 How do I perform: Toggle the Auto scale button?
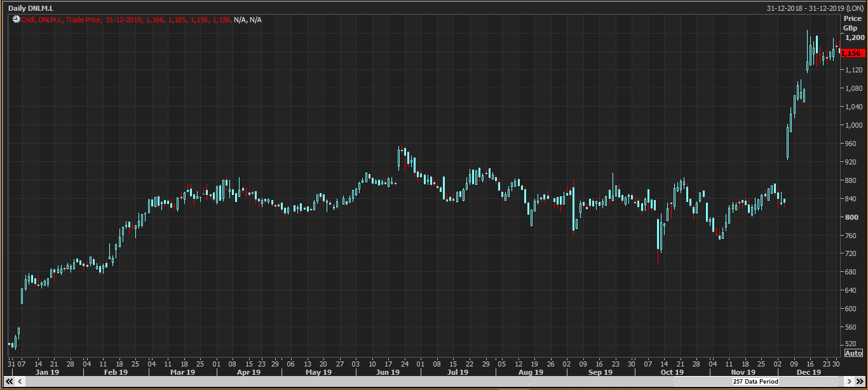click(853, 353)
